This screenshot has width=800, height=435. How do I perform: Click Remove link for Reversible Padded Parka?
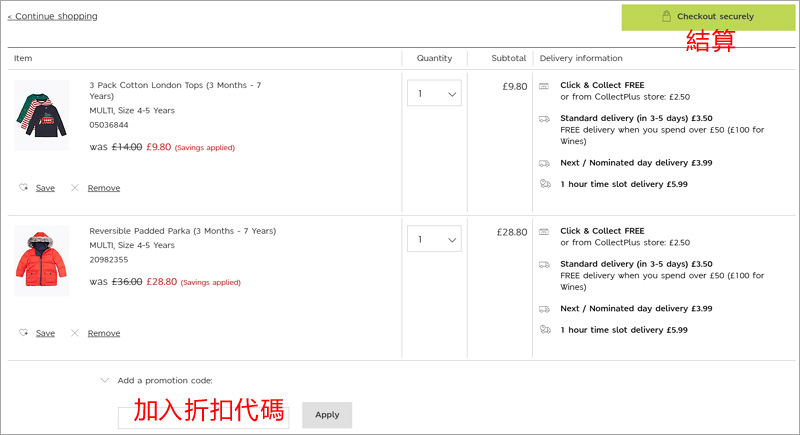click(103, 333)
